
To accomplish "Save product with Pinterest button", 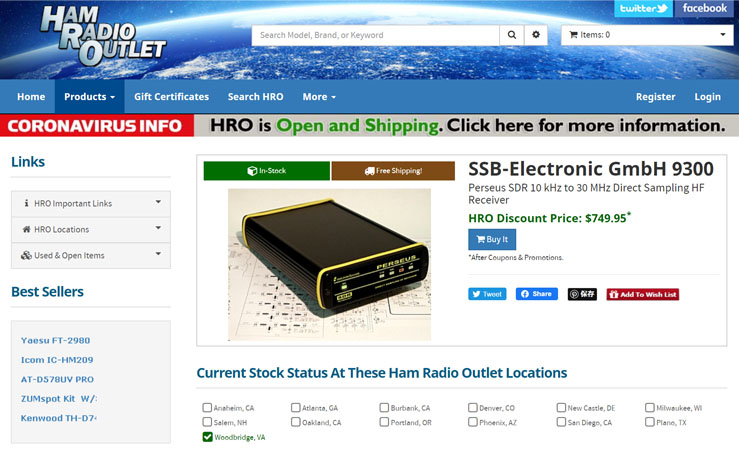I will [582, 294].
